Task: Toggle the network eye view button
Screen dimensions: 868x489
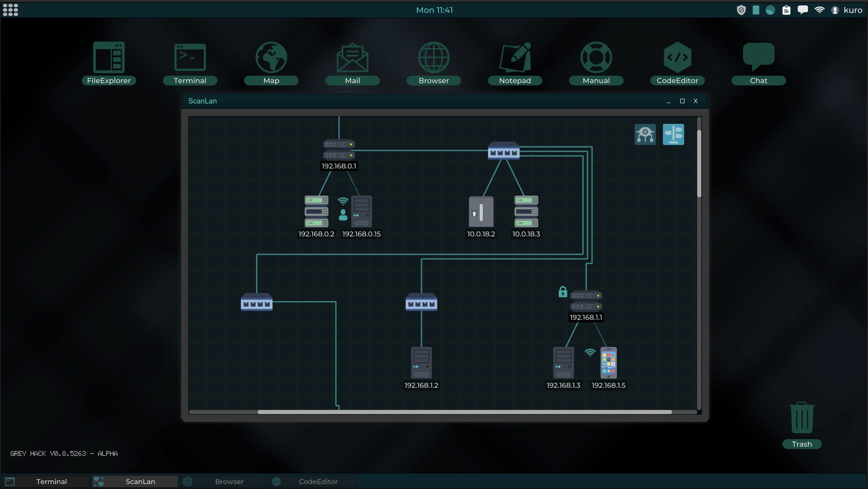Action: (x=645, y=134)
